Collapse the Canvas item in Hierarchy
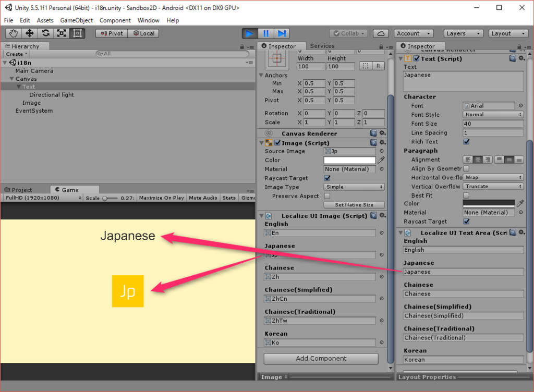534x392 pixels. point(12,79)
